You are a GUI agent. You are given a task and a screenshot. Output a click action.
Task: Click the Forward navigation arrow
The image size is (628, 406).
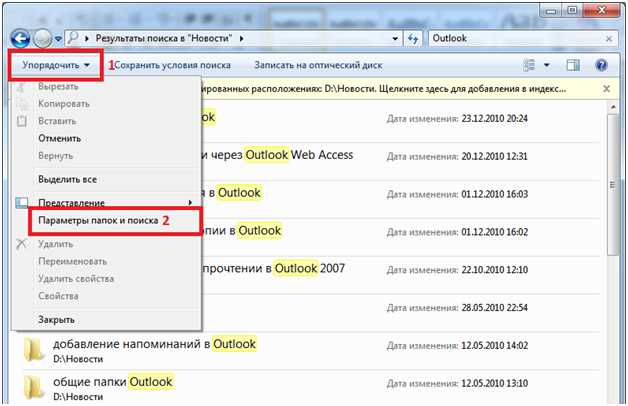[42, 39]
